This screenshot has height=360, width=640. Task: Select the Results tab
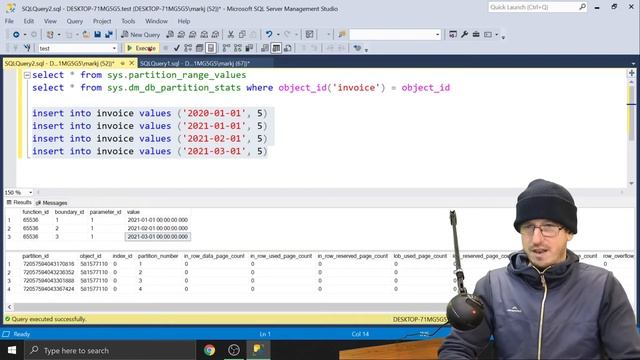click(x=19, y=202)
